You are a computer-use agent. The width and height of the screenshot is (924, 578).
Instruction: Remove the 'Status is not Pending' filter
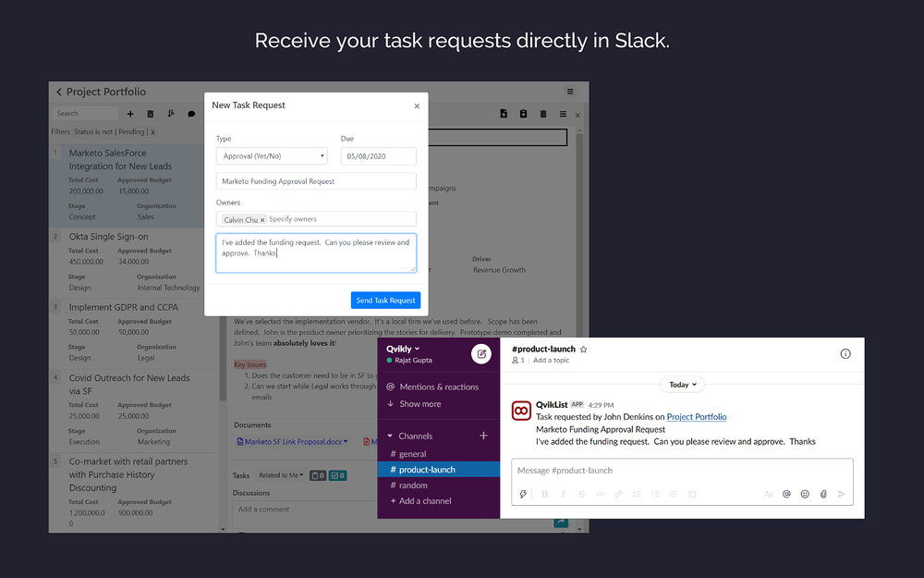click(152, 132)
